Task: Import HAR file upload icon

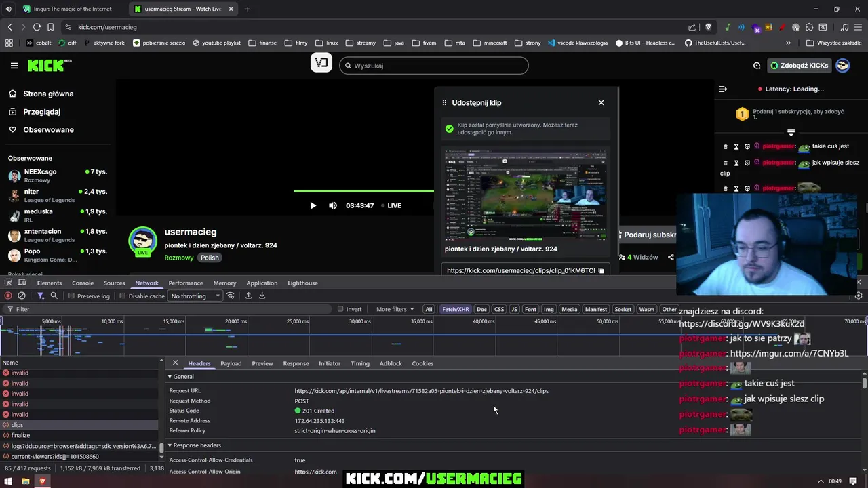Action: pos(248,296)
